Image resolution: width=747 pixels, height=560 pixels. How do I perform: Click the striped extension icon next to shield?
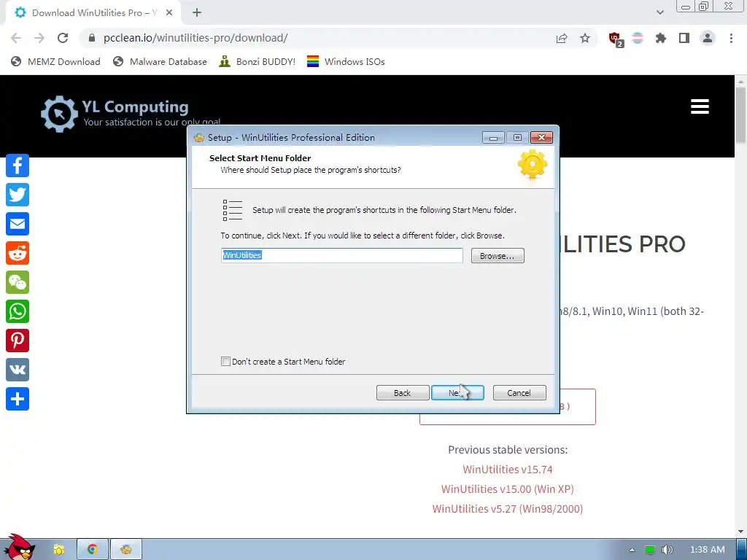click(x=638, y=38)
